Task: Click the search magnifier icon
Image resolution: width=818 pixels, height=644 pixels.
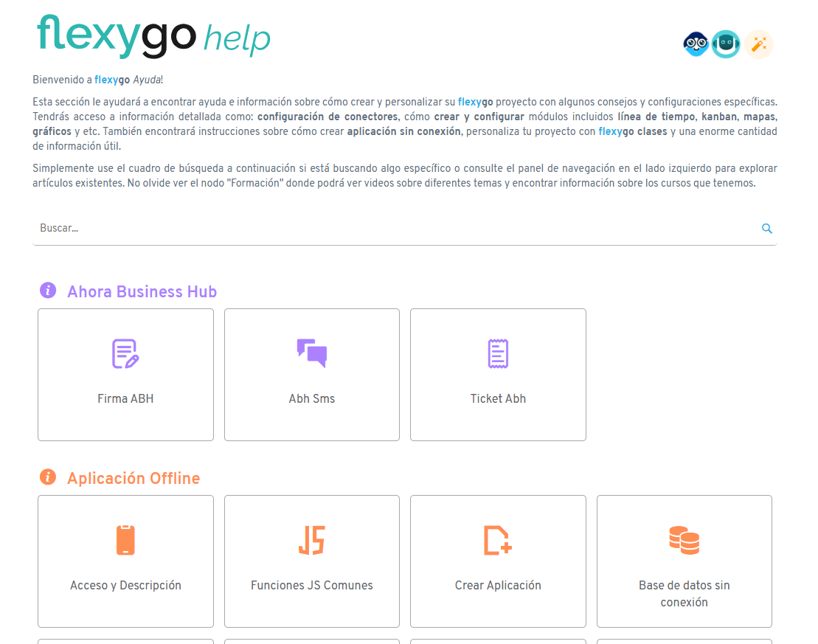Action: 766,228
